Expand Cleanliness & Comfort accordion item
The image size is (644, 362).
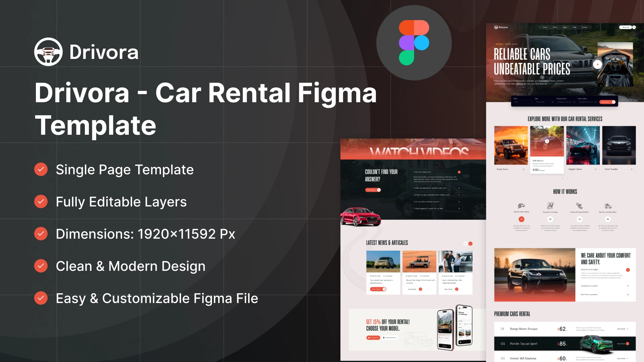[628, 286]
